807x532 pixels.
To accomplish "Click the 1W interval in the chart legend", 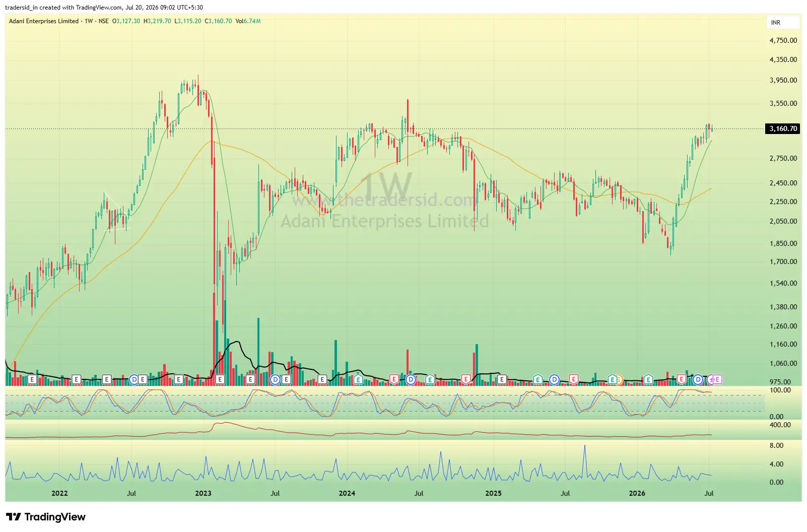I will coord(89,21).
